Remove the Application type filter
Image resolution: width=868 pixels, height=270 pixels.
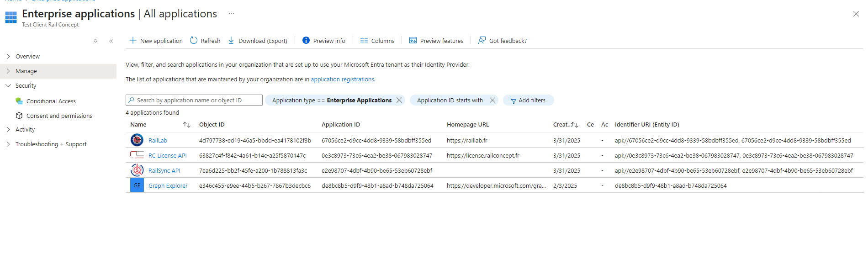[x=399, y=100]
